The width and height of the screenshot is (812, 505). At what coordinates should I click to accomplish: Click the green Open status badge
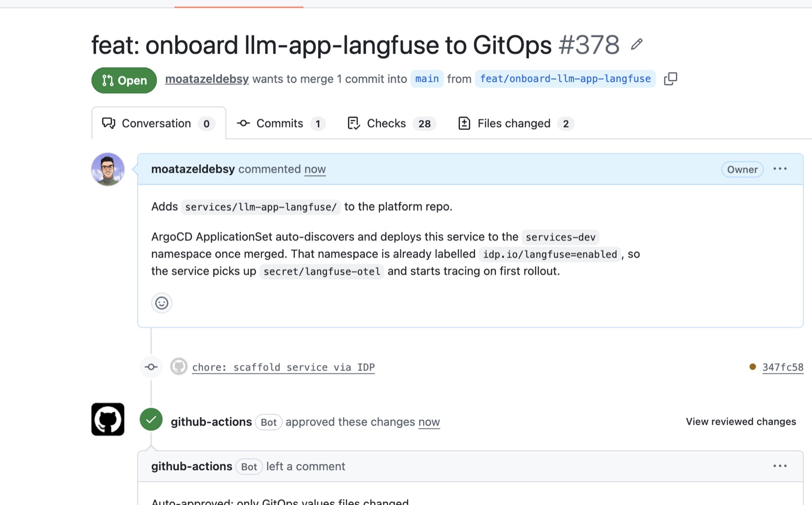pos(124,80)
